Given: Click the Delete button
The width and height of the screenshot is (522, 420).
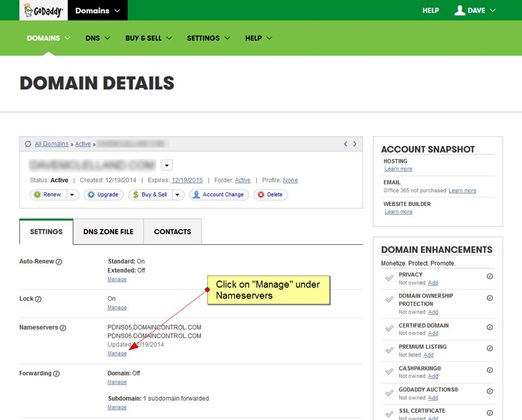Looking at the screenshot, I should tap(271, 195).
